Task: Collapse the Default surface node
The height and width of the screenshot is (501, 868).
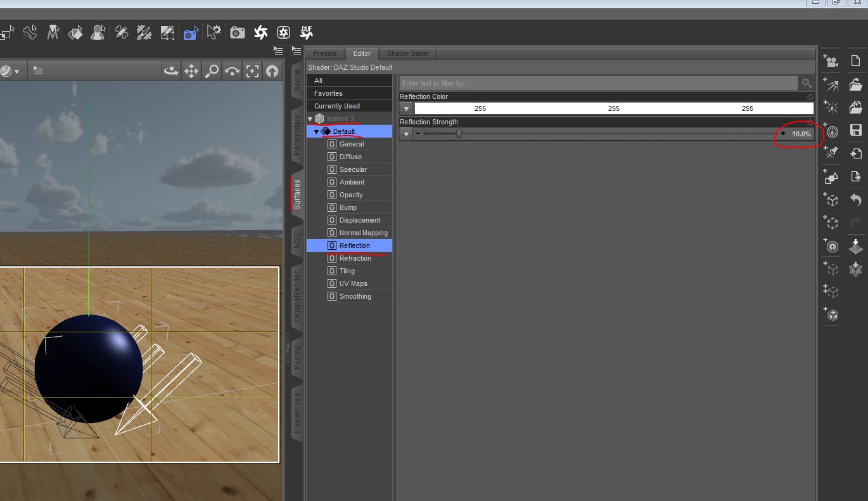Action: (317, 132)
